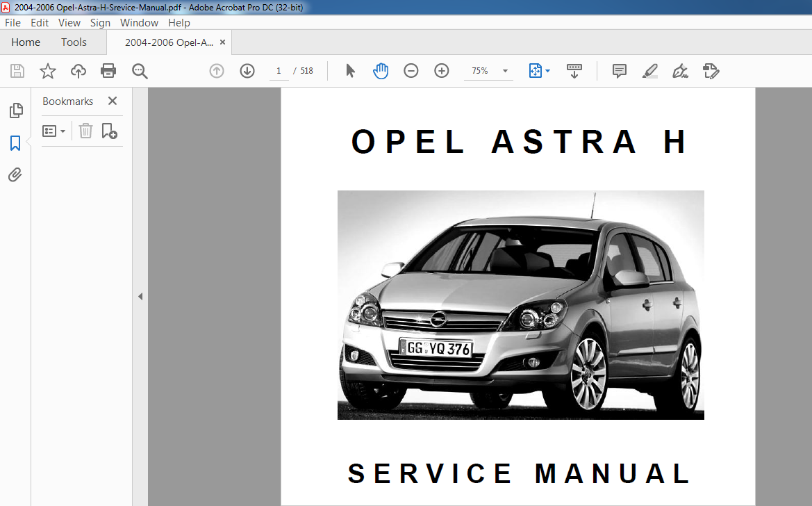Screen dimensions: 812x506
Task: Go to next page arrow
Action: pos(247,71)
